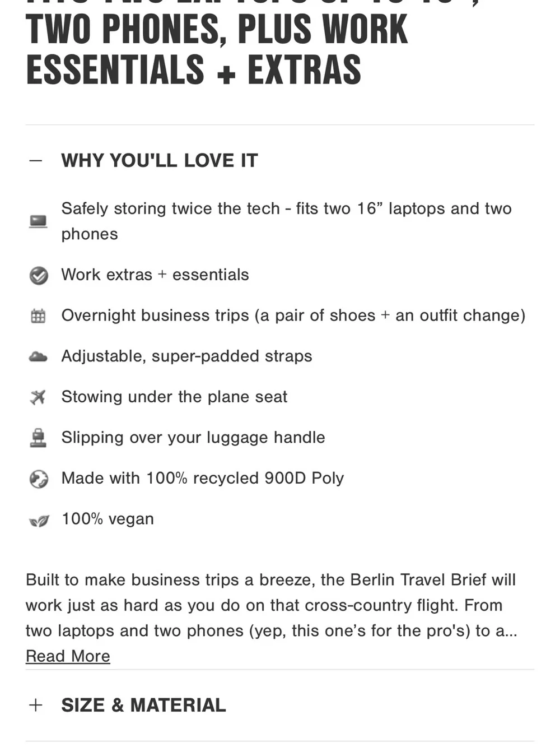Image resolution: width=560 pixels, height=747 pixels.
Task: Click the cloud icon beside padded straps
Action: click(x=38, y=356)
